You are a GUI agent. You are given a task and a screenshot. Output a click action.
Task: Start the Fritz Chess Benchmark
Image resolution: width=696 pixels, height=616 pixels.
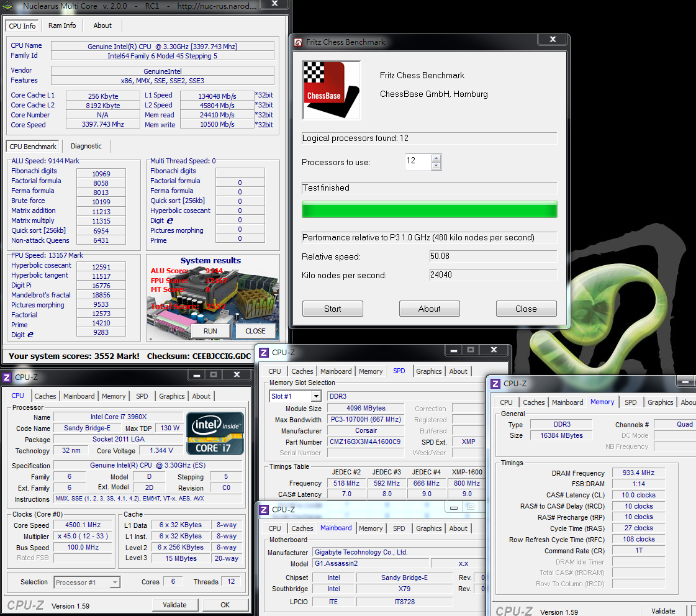(332, 309)
